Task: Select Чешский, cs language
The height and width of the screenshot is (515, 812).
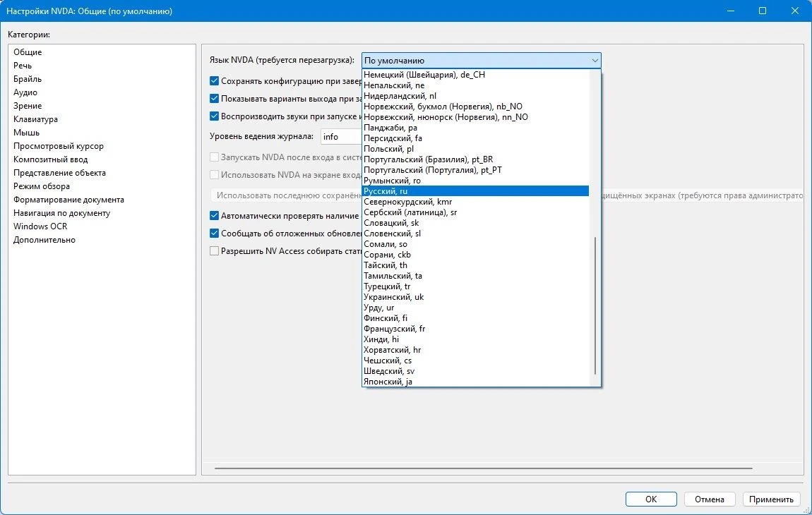Action: coord(475,360)
